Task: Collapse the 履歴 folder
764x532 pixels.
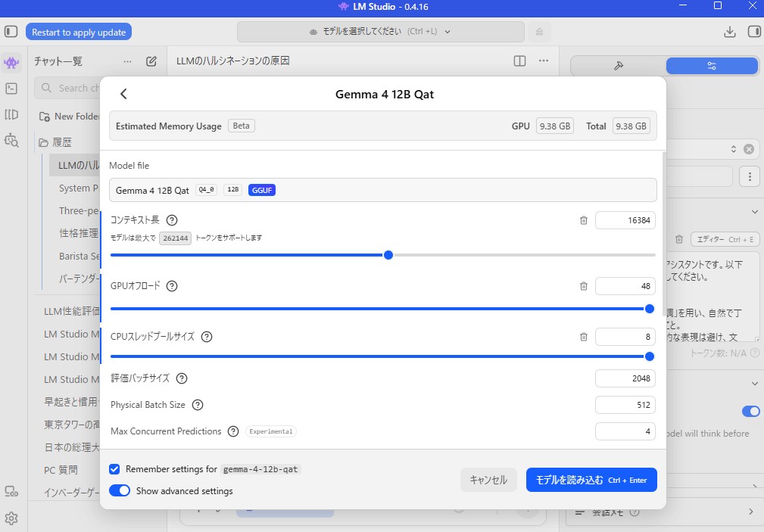Action: 43,143
